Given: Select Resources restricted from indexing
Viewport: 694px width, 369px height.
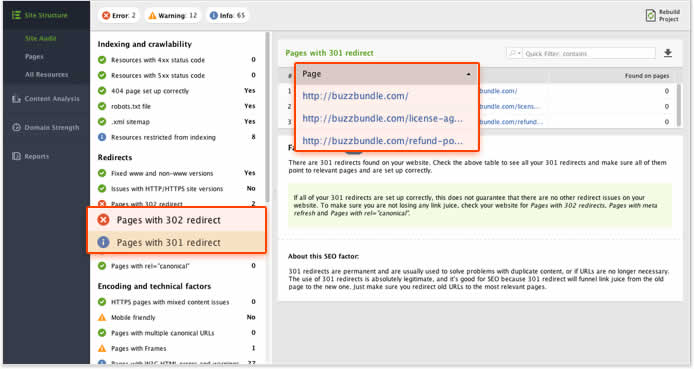Looking at the screenshot, I should [x=177, y=137].
